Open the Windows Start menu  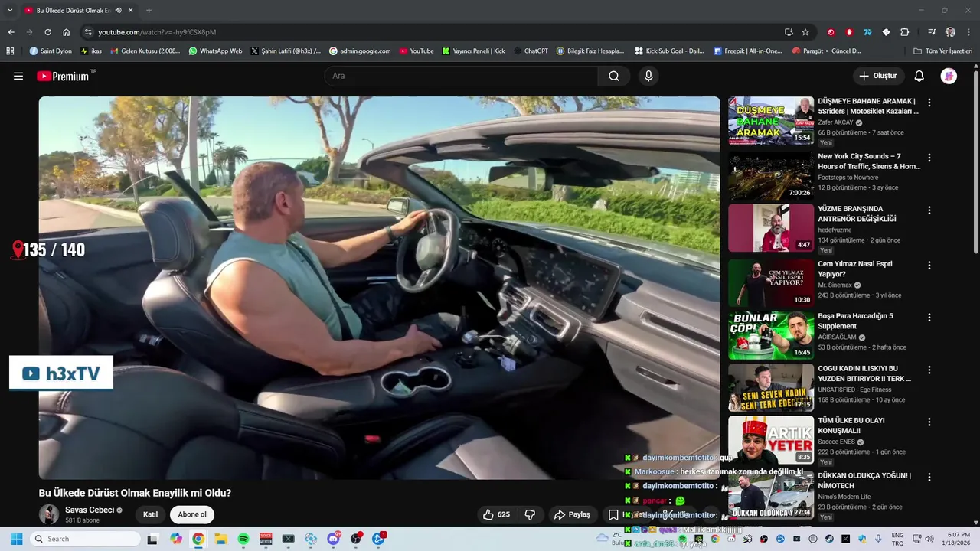coord(16,539)
